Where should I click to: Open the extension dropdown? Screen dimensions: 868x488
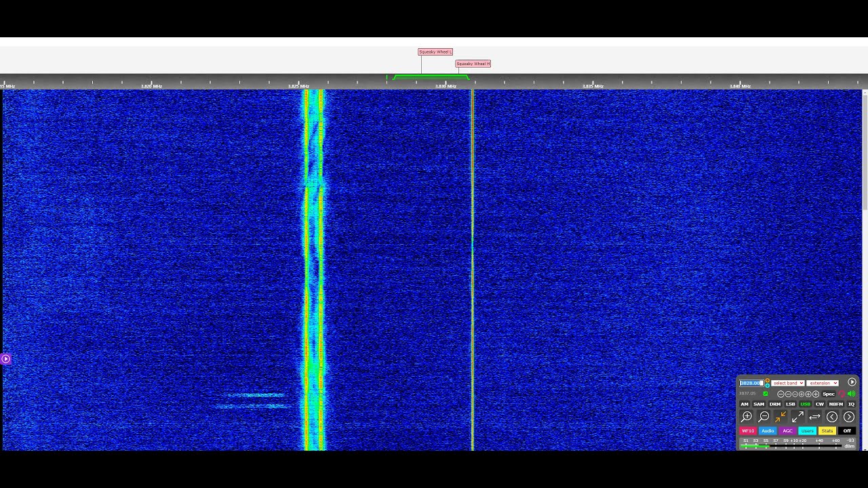823,383
